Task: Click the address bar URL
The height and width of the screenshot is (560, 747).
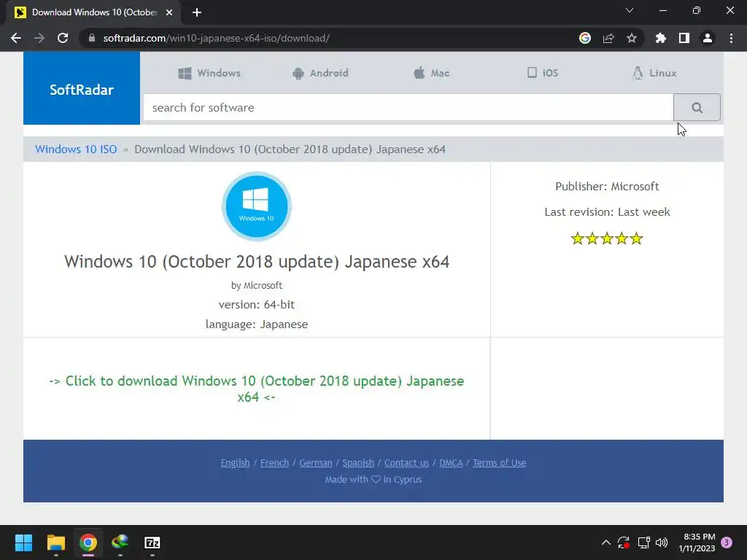Action: (x=216, y=38)
